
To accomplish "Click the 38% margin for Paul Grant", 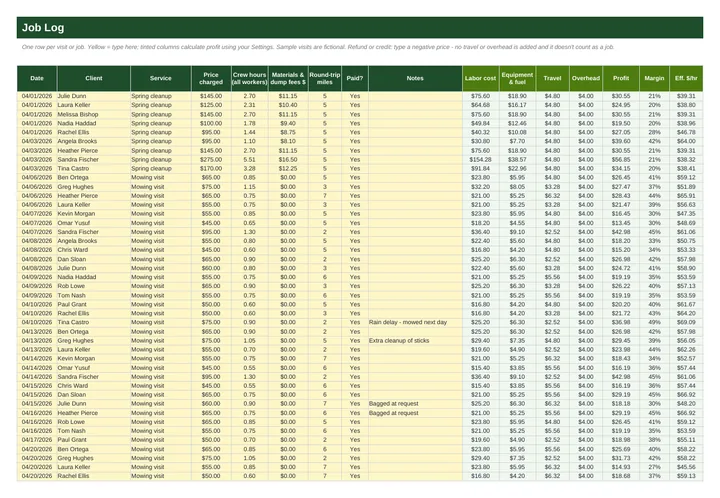I will point(654,440).
